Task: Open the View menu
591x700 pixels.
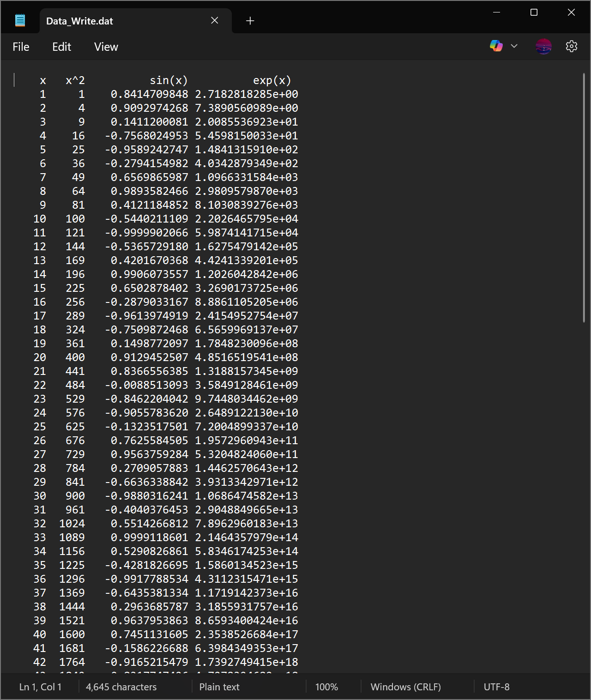Action: point(106,47)
